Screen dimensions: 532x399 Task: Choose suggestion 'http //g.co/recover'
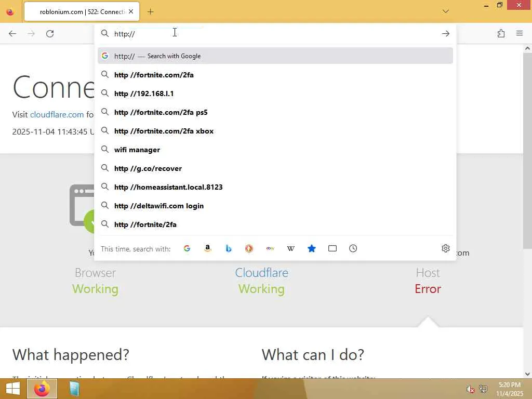tap(275, 168)
